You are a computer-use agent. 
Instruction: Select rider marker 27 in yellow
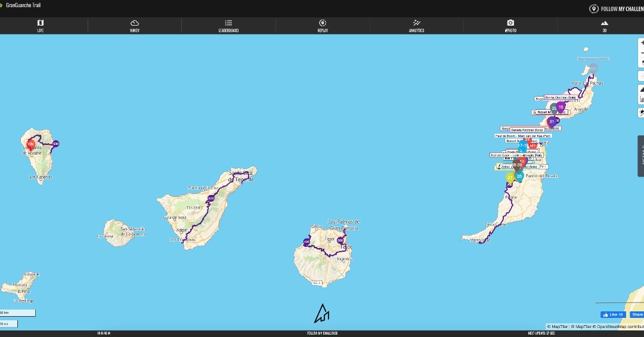click(510, 178)
